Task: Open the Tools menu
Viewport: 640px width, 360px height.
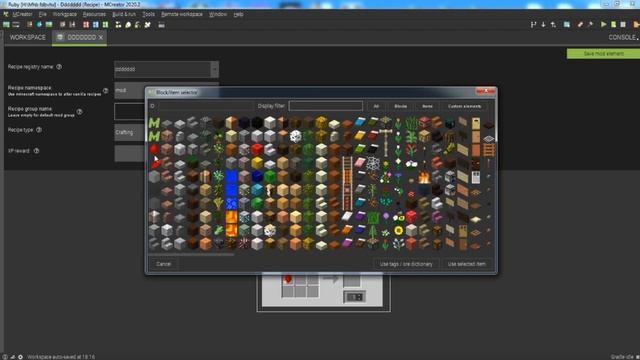Action: (x=149, y=14)
